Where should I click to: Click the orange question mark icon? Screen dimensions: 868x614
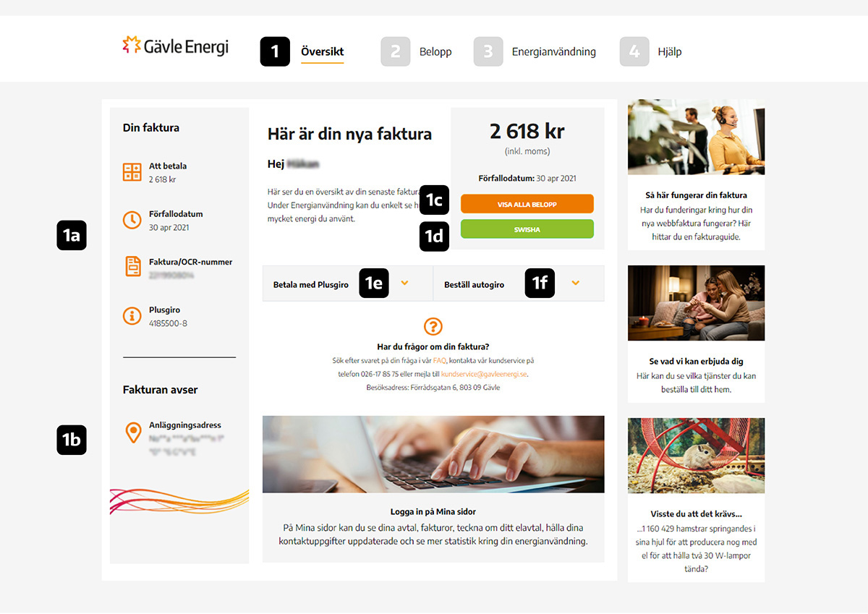pyautogui.click(x=433, y=326)
